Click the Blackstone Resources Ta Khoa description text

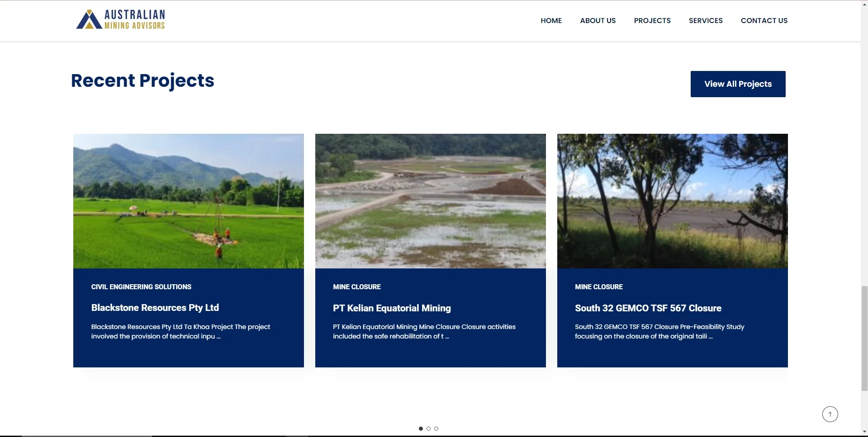[180, 331]
